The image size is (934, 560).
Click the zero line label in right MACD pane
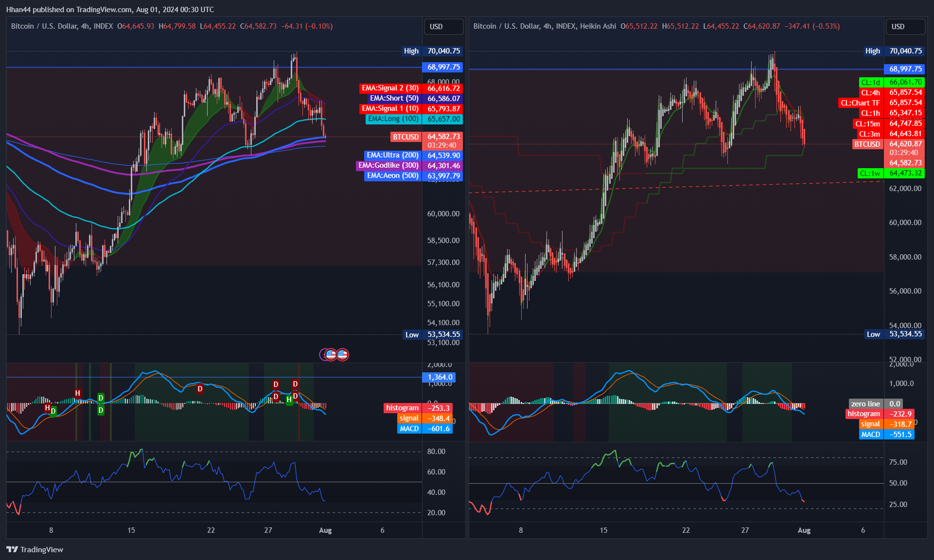[x=865, y=403]
